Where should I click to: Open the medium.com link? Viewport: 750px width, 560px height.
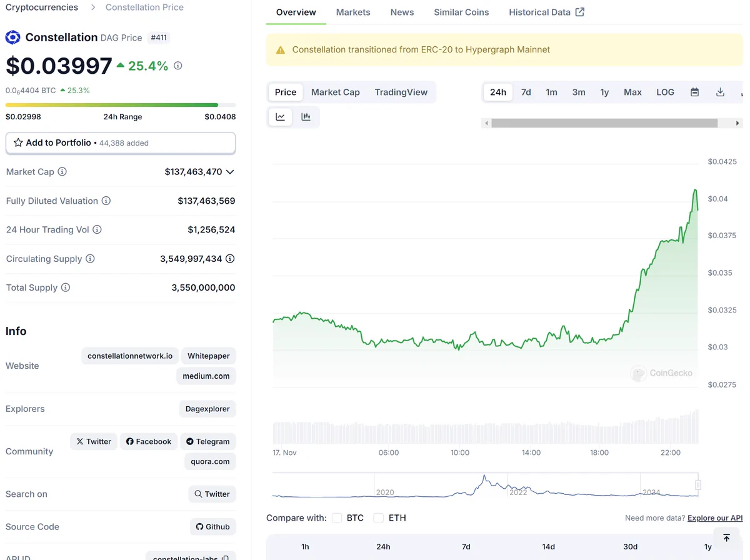pyautogui.click(x=206, y=376)
